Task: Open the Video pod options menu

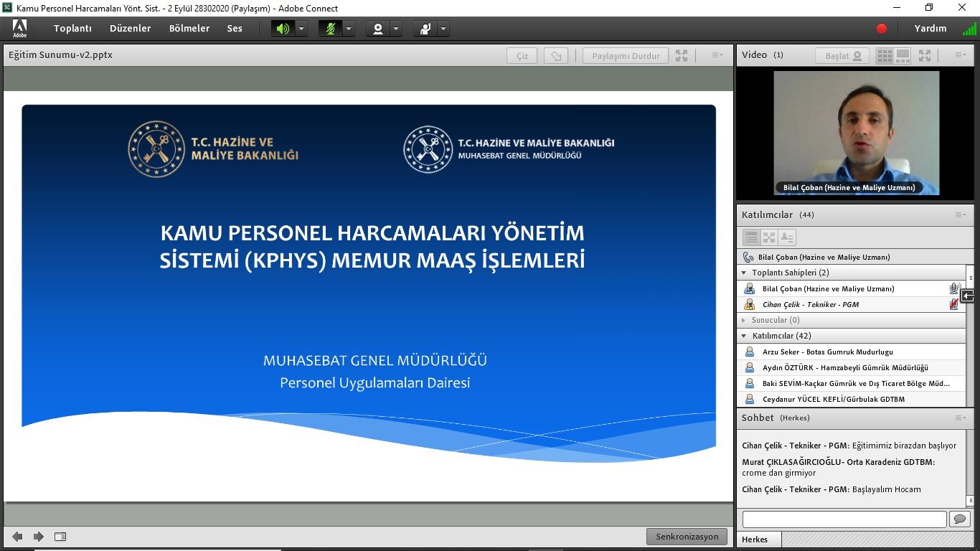Action: click(961, 55)
